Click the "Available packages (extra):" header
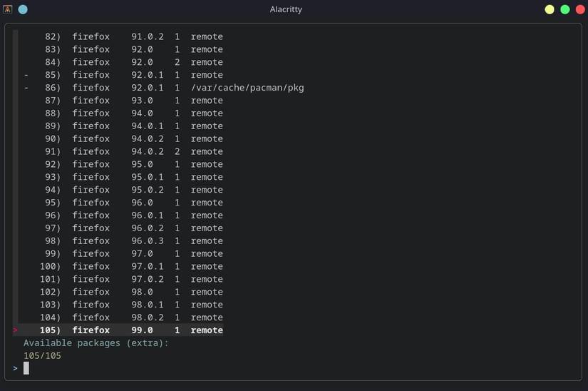Image resolution: width=588 pixels, height=391 pixels. [96, 343]
